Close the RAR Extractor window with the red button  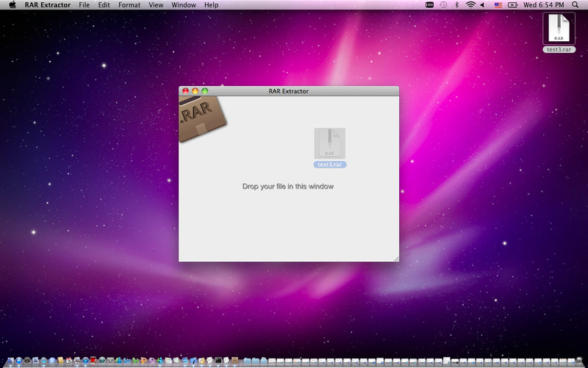tap(186, 91)
